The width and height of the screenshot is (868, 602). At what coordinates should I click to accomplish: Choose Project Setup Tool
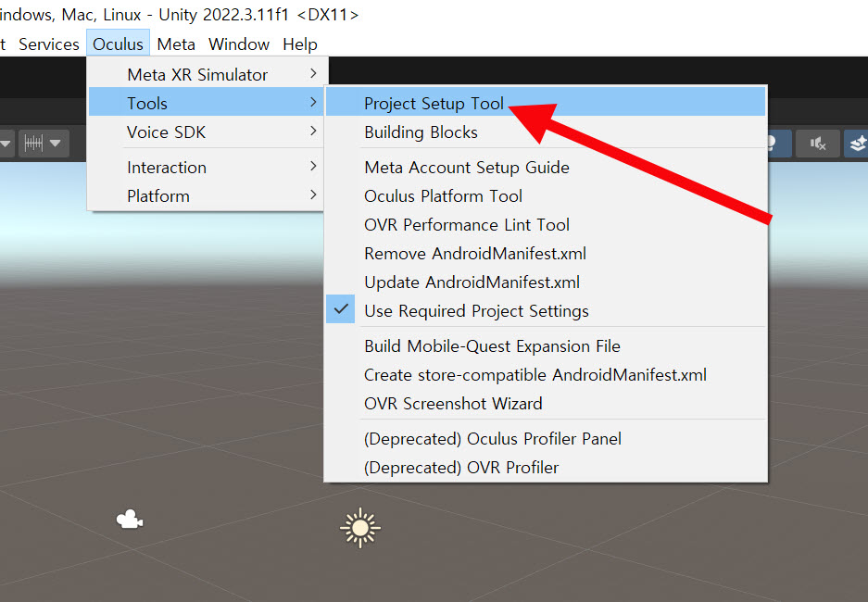click(x=546, y=103)
